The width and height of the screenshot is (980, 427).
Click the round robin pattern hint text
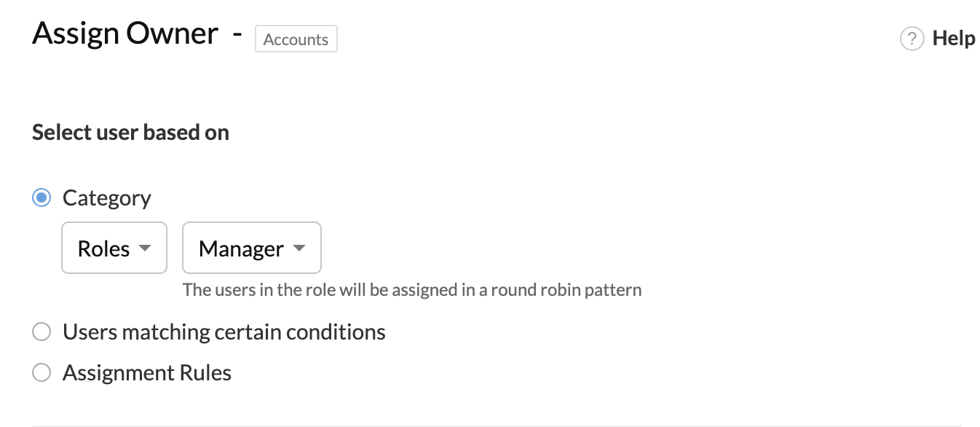tap(412, 289)
